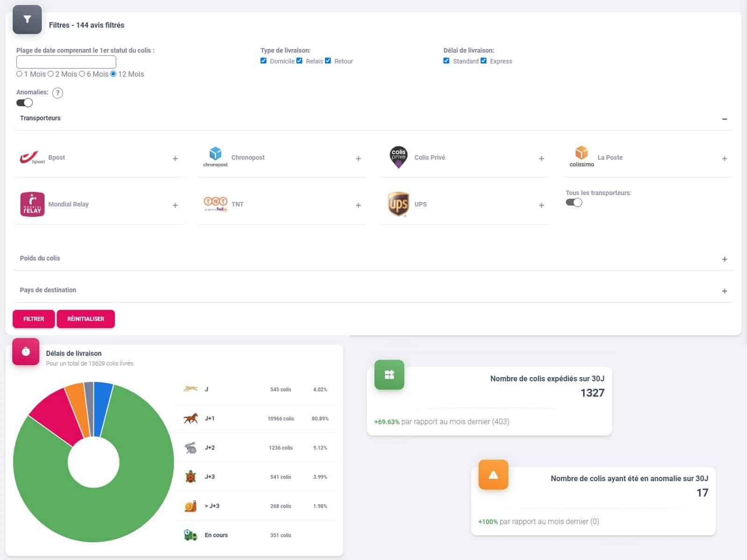Expand the Colis Privé carrier options
This screenshot has height=560, width=747.
tap(541, 159)
